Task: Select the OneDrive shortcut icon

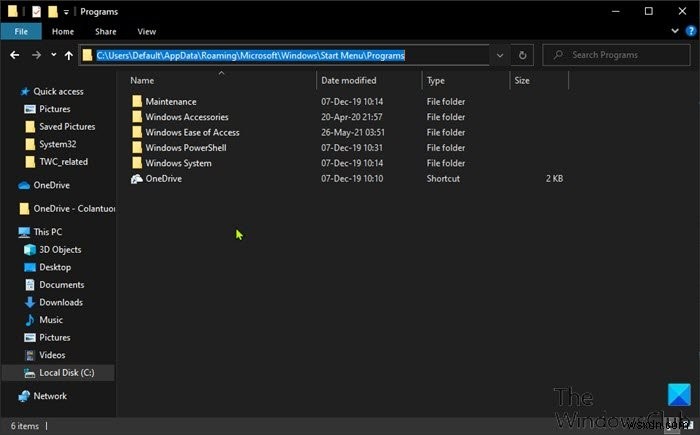Action: pyautogui.click(x=137, y=179)
